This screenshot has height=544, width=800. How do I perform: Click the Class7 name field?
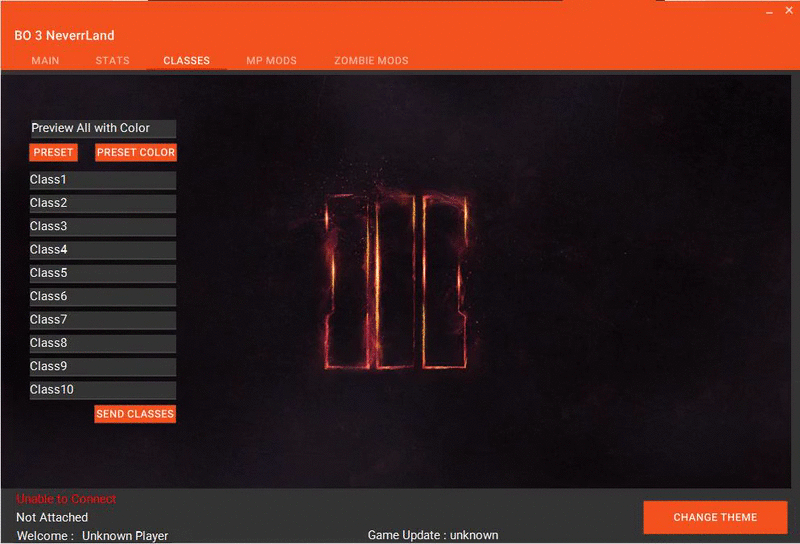point(103,320)
